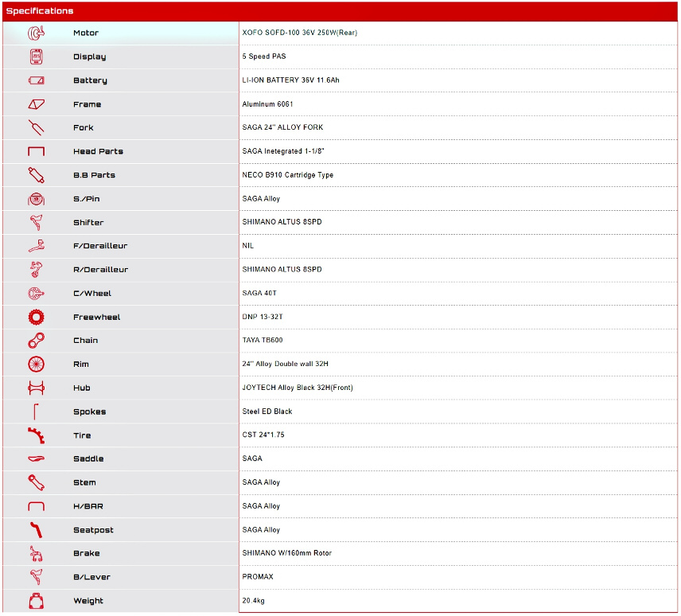Click the Seatpost icon
Viewport: 681px width, 616px height.
click(x=36, y=530)
